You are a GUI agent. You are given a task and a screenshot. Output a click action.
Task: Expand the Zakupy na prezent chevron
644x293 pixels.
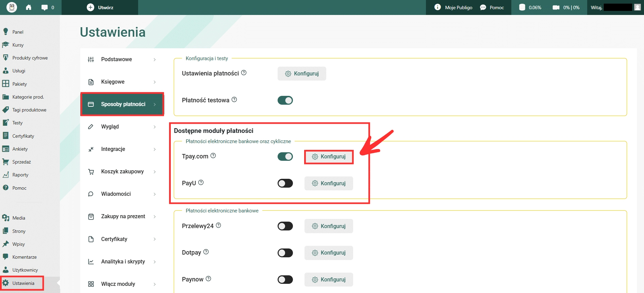(x=154, y=217)
